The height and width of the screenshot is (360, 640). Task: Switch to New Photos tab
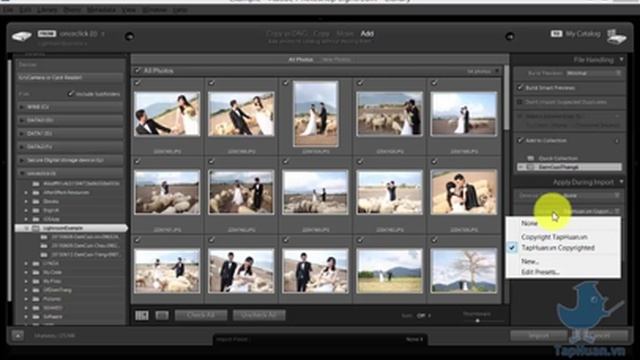(336, 60)
